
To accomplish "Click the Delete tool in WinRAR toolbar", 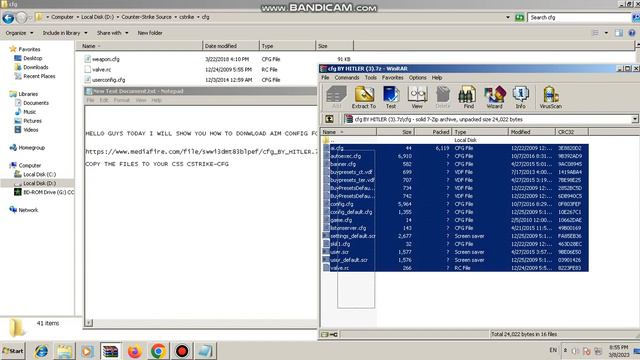I will [442, 97].
